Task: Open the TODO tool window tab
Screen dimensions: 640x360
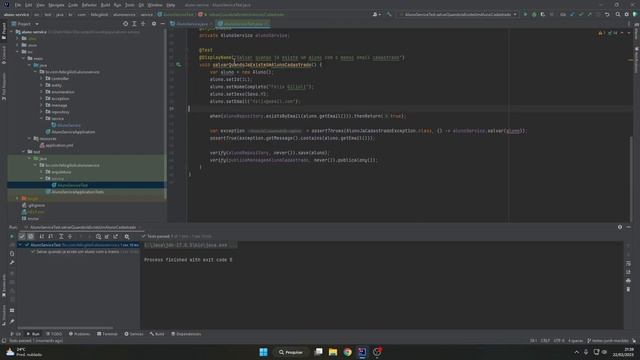Action: point(54,334)
